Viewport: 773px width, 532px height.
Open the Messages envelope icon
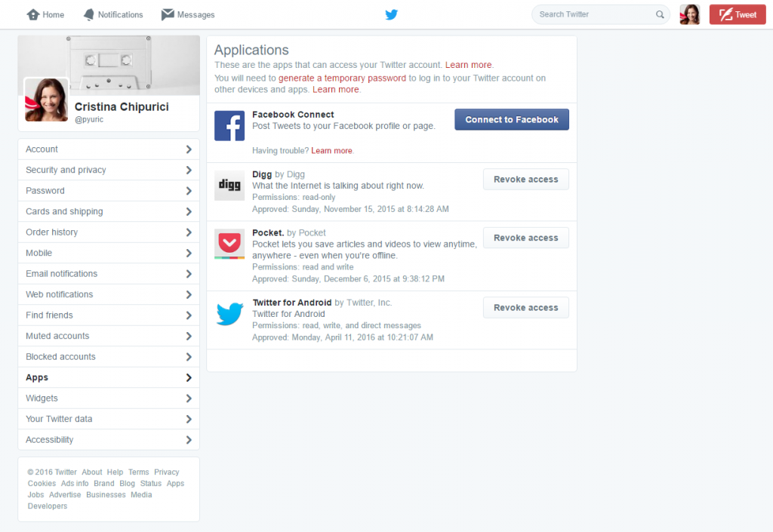165,14
